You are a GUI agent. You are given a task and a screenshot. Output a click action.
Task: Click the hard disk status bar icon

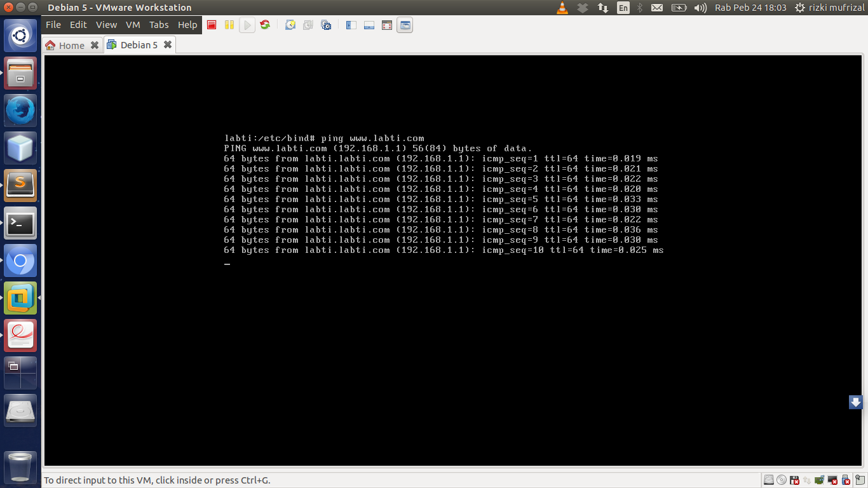pos(769,480)
